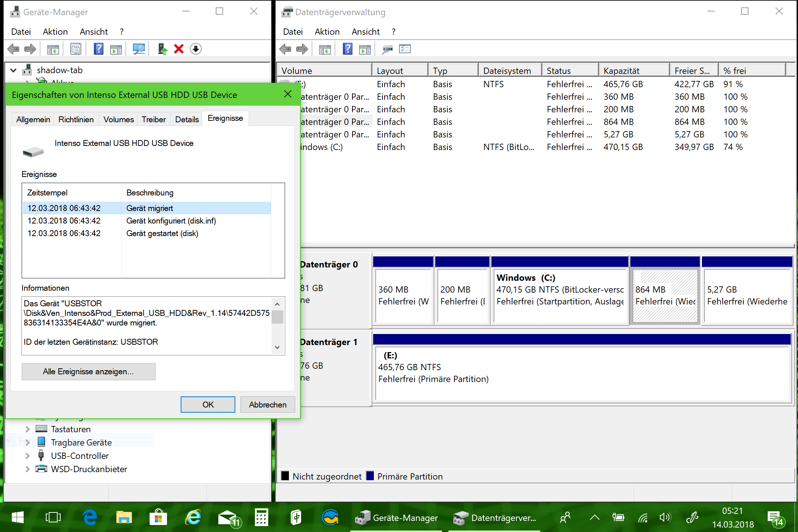Expand the Tastaturen tree node
Image resolution: width=798 pixels, height=532 pixels.
pos(28,429)
